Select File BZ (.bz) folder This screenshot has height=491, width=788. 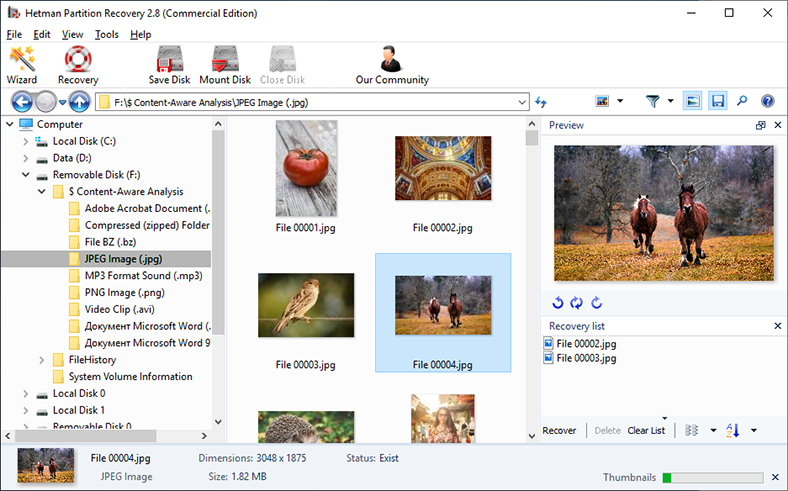pyautogui.click(x=110, y=242)
